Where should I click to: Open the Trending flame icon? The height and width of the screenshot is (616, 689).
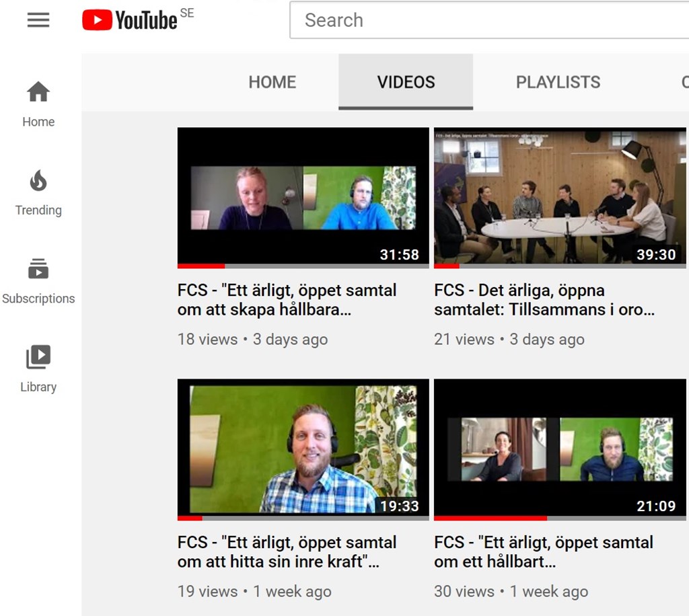coord(38,181)
